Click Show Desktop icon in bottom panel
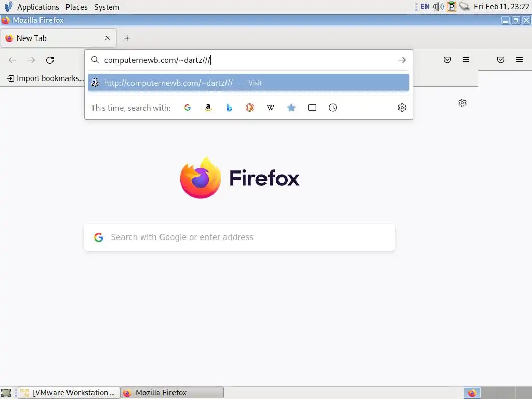 (6, 393)
